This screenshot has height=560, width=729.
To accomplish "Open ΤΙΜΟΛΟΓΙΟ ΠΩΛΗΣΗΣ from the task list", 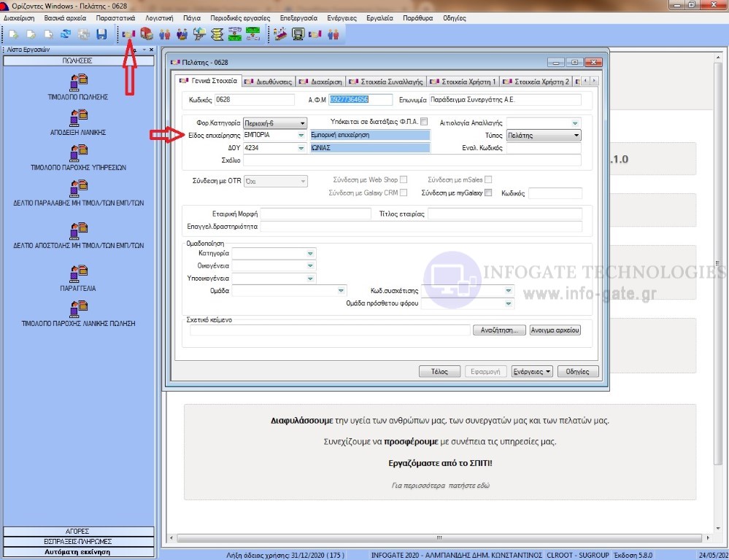I will click(78, 87).
